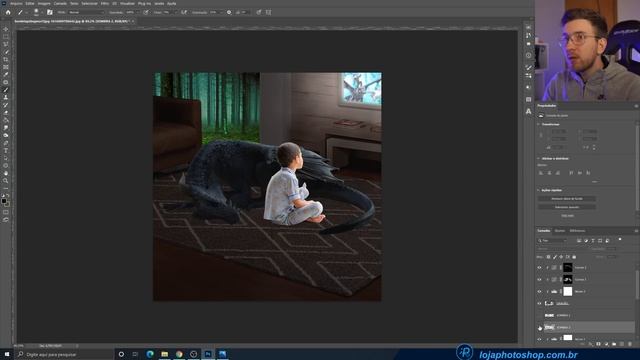Filter layers by pixel layers
Viewport: 640px width, 360px height.
pyautogui.click(x=579, y=241)
